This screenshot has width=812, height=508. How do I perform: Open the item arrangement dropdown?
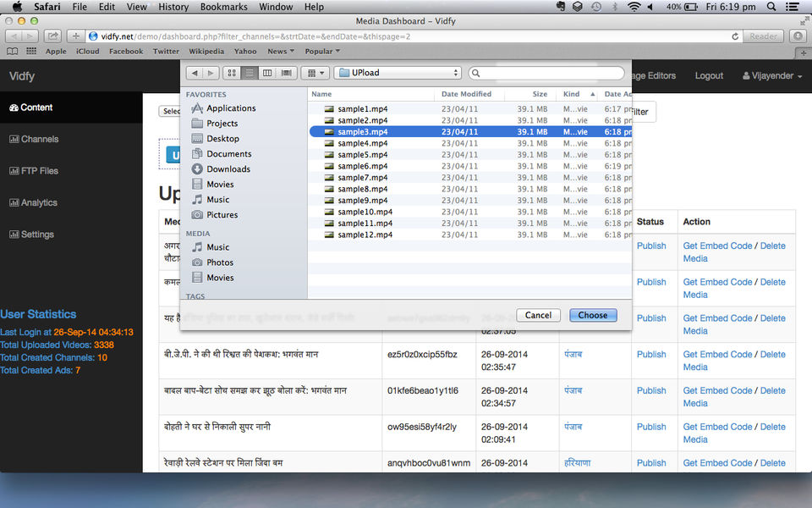tap(315, 73)
